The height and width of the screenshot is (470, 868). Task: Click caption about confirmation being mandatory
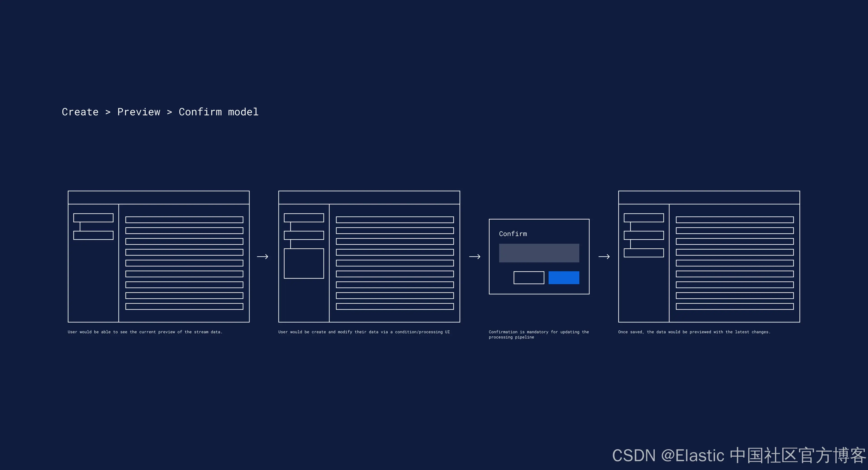tap(538, 334)
